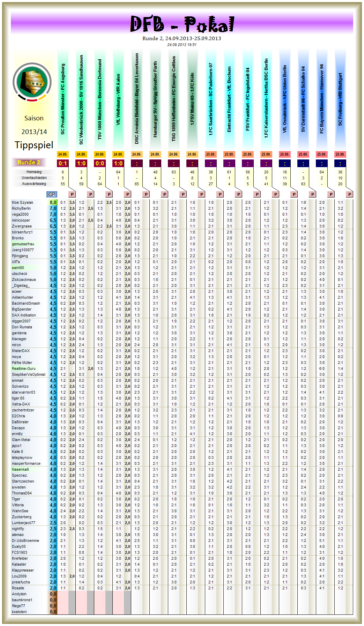Select player name Zickzackmaus
Screen dimensions: 364x626
(24, 280)
